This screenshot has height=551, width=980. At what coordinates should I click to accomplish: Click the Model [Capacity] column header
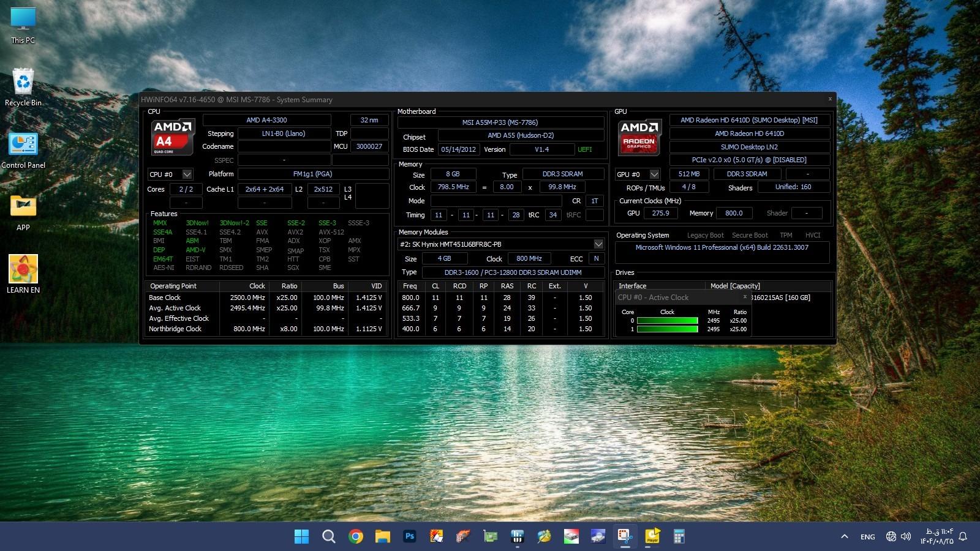(x=735, y=286)
